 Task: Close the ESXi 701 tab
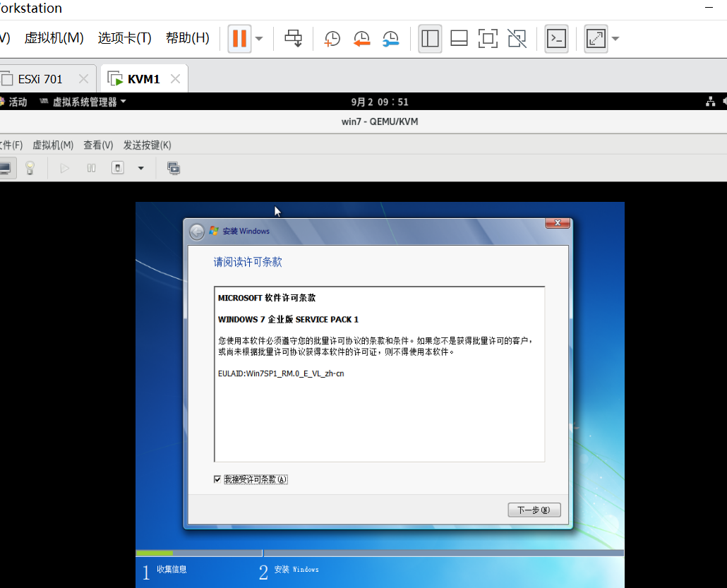click(83, 79)
